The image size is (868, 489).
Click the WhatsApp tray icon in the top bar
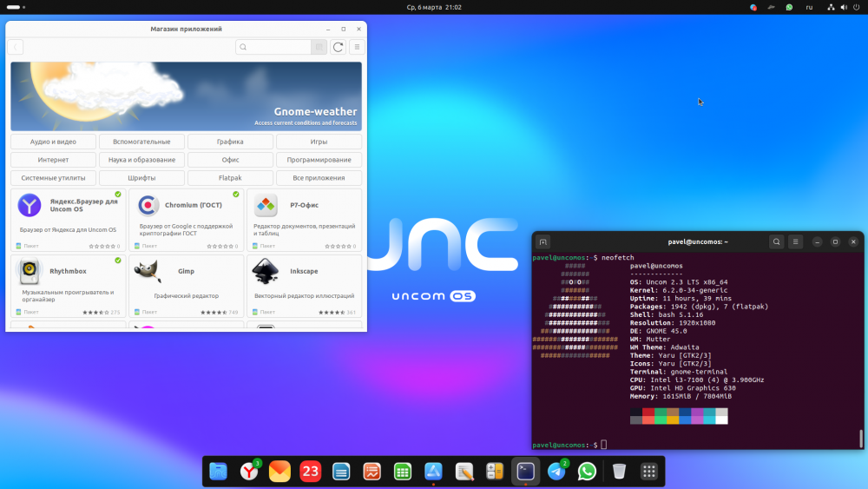(789, 7)
